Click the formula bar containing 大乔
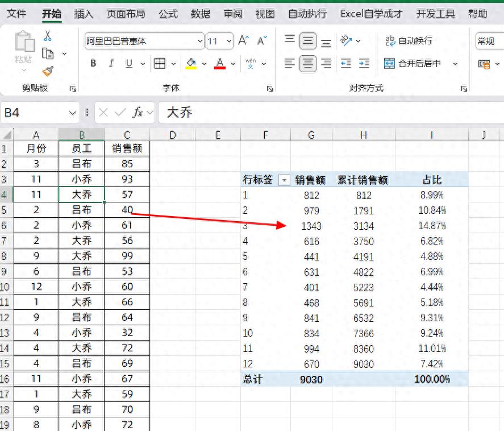 click(x=331, y=113)
